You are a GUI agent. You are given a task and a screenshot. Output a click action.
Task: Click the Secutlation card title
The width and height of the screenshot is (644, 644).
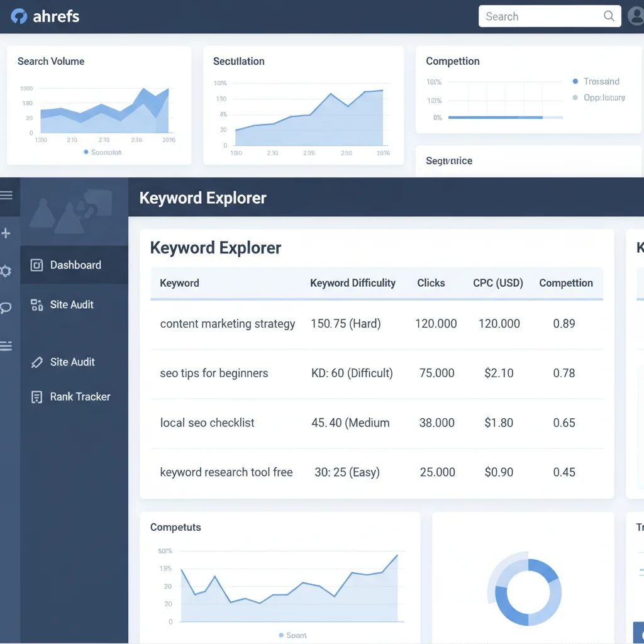(x=238, y=61)
